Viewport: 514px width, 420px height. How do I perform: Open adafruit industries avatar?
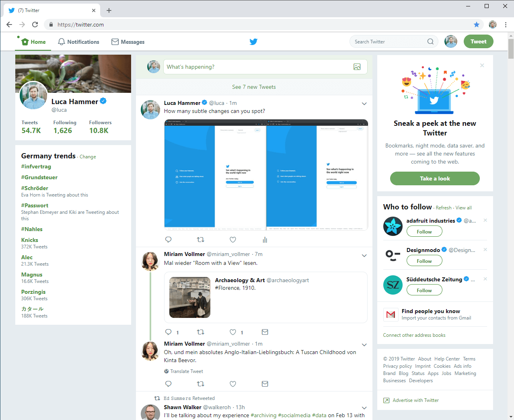pyautogui.click(x=393, y=226)
